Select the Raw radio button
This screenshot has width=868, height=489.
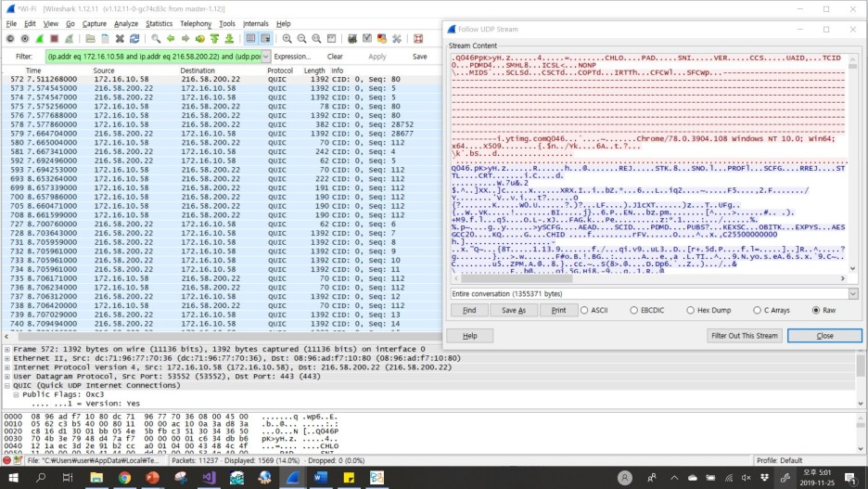[816, 310]
